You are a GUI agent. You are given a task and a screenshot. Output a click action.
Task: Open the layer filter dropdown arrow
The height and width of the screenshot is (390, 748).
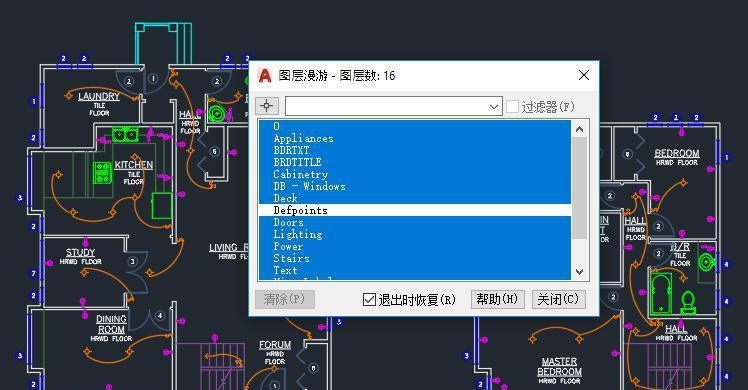(494, 107)
